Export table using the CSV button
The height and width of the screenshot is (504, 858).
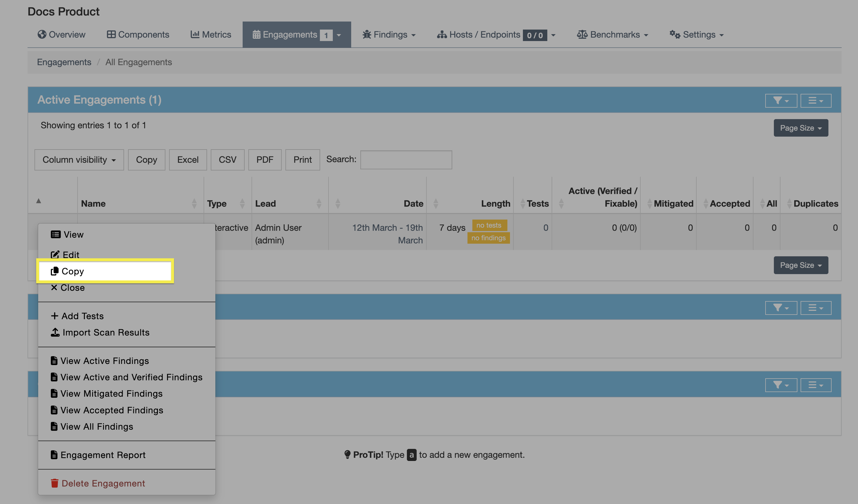[227, 160]
